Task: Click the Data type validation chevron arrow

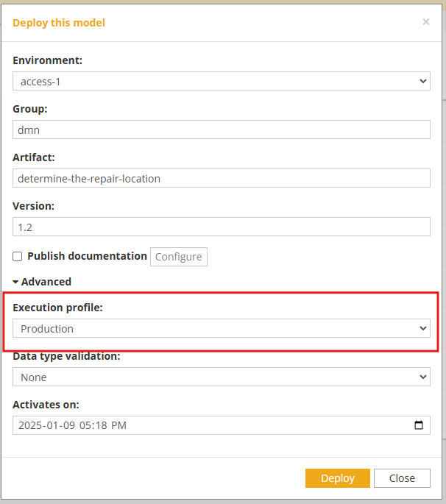Action: pyautogui.click(x=423, y=377)
